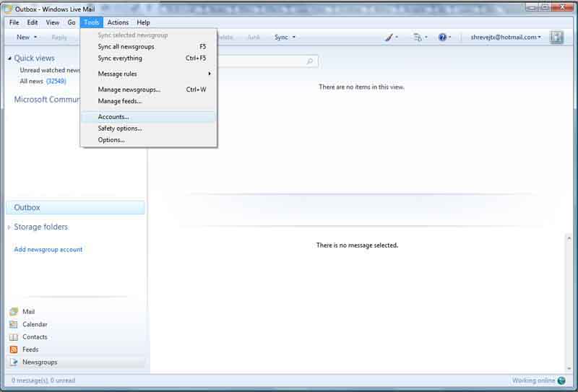Open the Sync dropdown arrow
This screenshot has width=578, height=392.
coord(294,38)
